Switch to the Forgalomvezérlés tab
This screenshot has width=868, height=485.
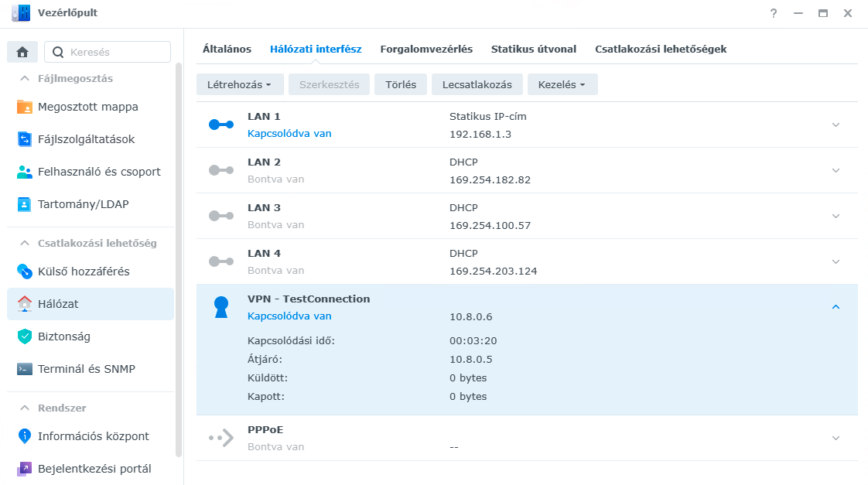(426, 49)
